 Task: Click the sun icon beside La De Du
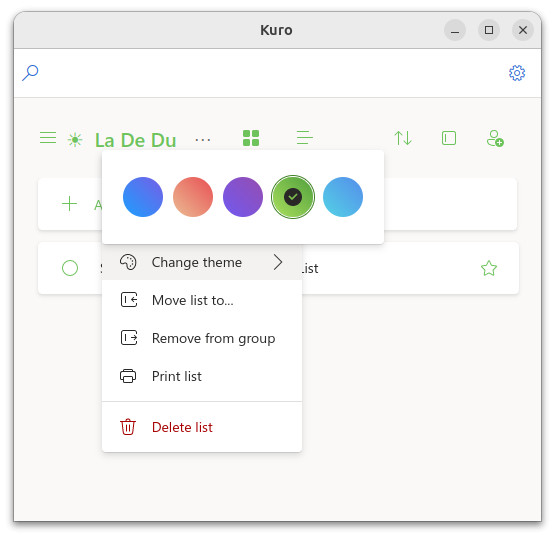tap(75, 140)
